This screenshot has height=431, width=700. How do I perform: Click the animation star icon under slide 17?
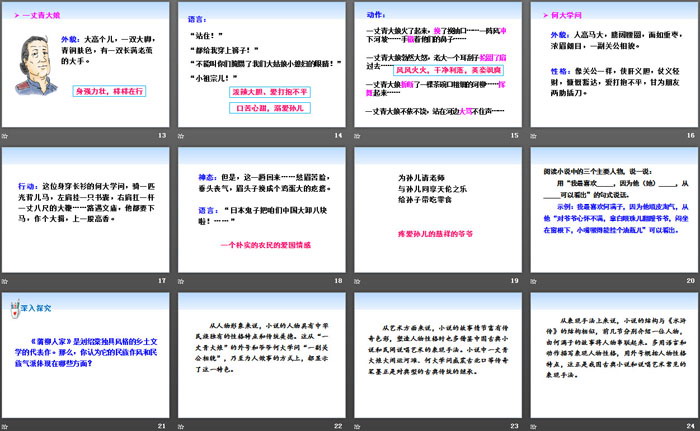click(9, 280)
